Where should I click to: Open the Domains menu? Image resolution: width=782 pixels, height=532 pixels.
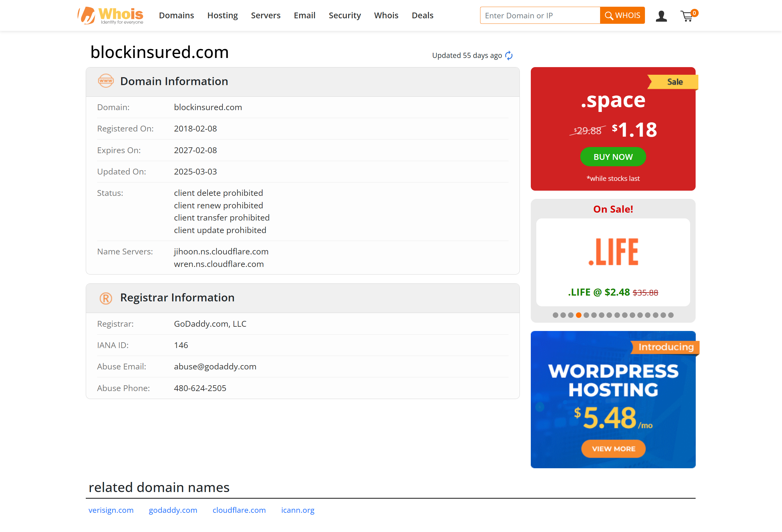[x=176, y=15]
